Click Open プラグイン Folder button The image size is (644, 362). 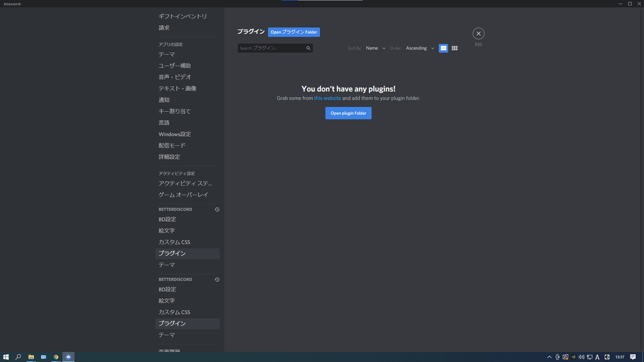(x=294, y=32)
